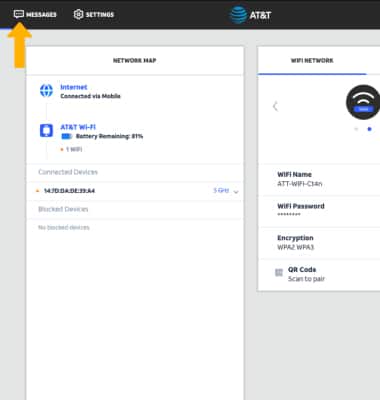Click the Connected Devices heading

coord(68,172)
